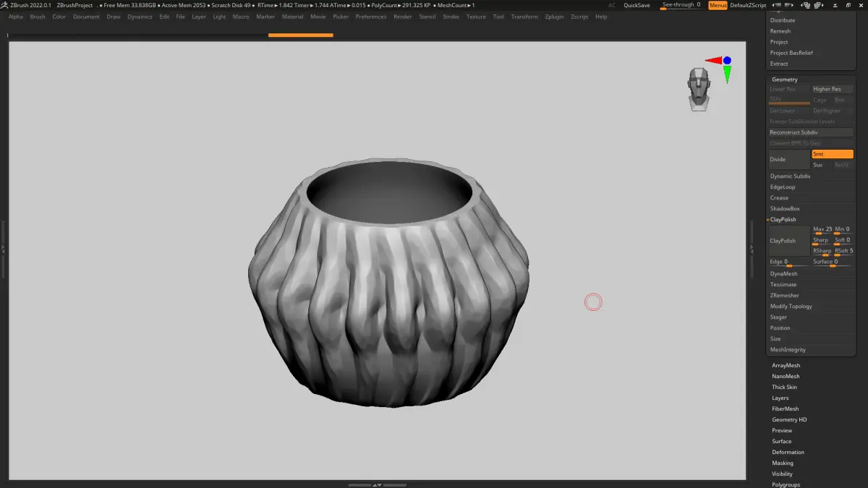
Task: Click the right tray divider handle
Action: tap(751, 248)
